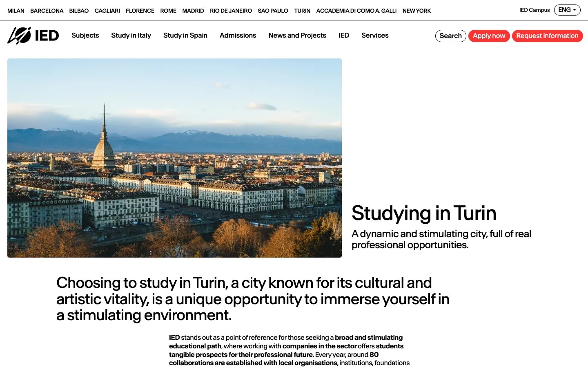Select the Florence campus link

pos(140,11)
